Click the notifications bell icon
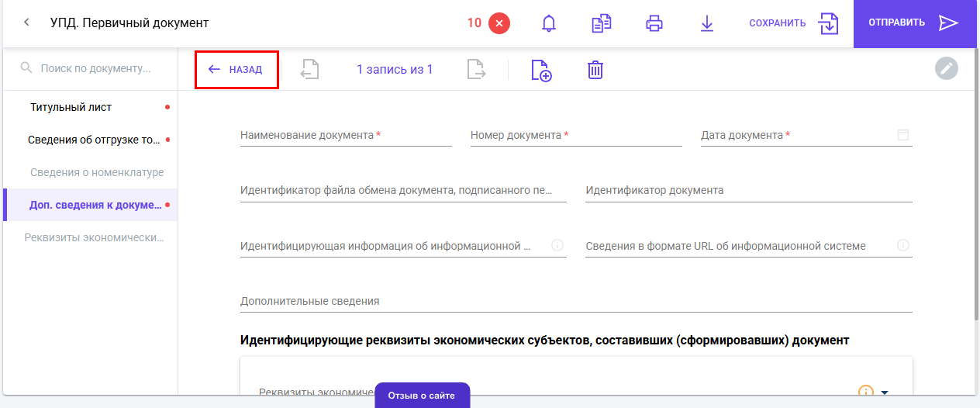The image size is (980, 408). [549, 23]
